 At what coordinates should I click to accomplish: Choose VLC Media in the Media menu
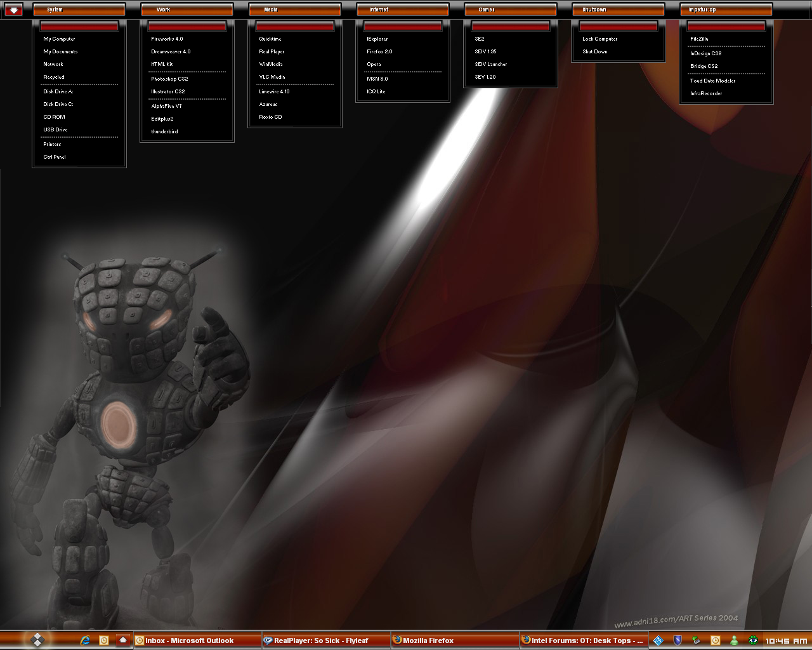click(272, 77)
